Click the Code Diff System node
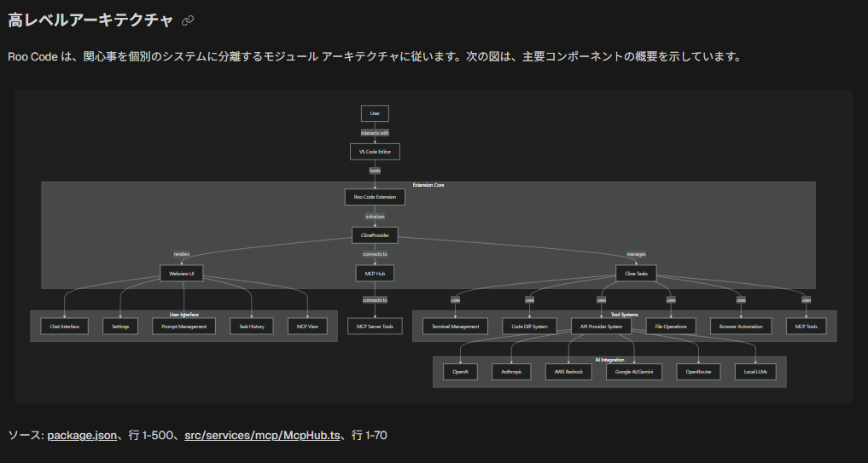Image resolution: width=868 pixels, height=463 pixels. [530, 327]
